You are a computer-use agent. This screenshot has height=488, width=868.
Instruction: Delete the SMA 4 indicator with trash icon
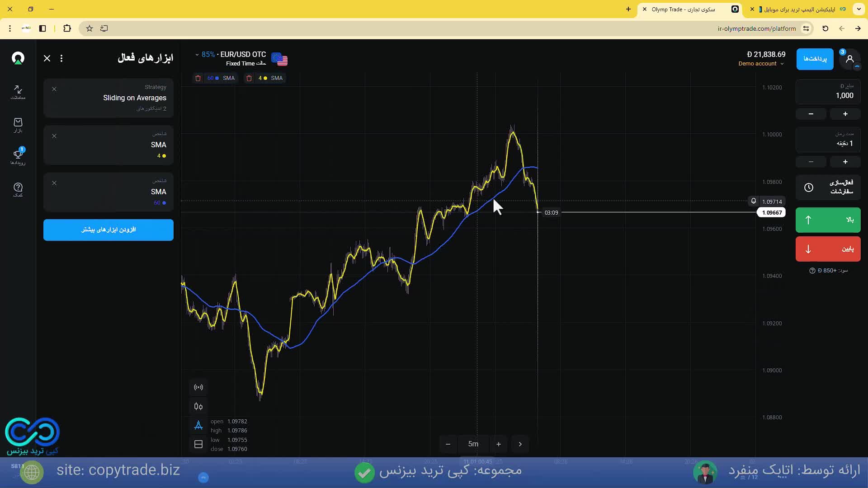pos(249,78)
